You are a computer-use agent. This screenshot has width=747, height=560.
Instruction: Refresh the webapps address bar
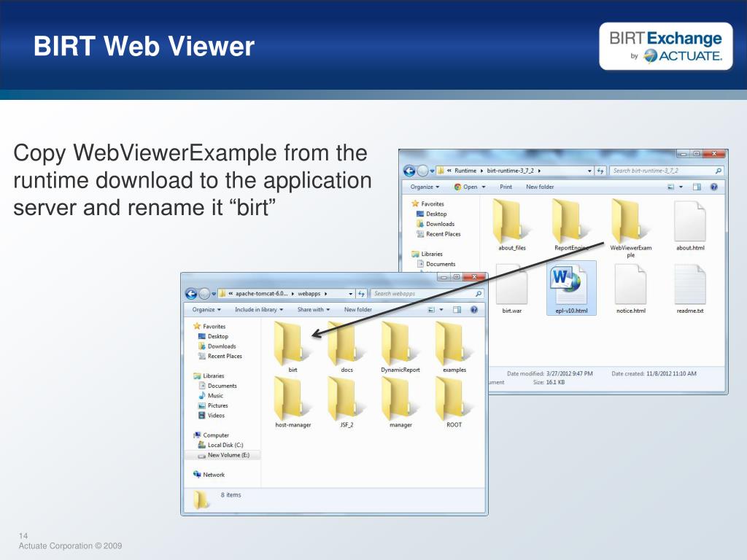(x=361, y=294)
